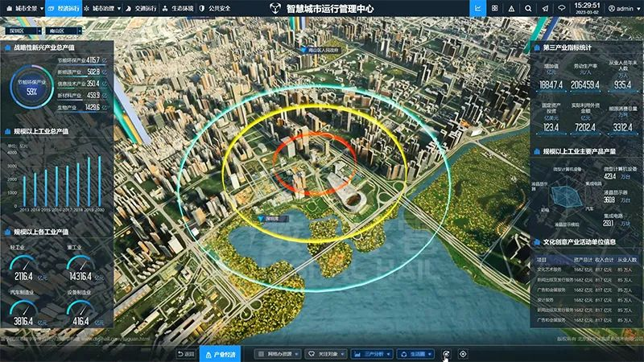
Task: Open the magnifier search icon
Action: pos(528,8)
